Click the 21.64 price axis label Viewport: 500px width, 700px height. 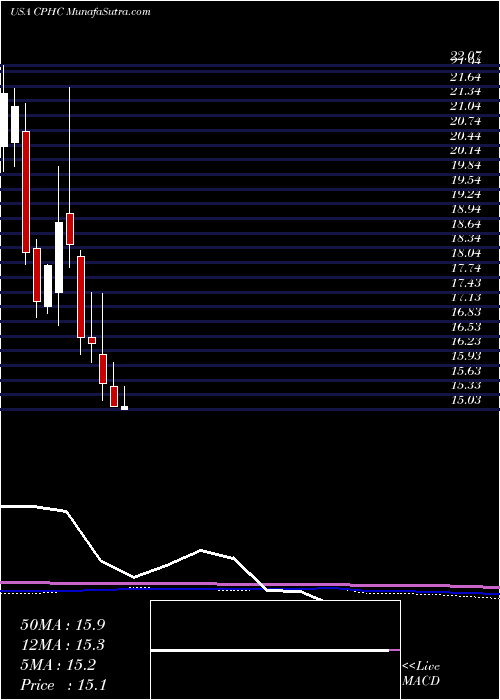tap(466, 77)
